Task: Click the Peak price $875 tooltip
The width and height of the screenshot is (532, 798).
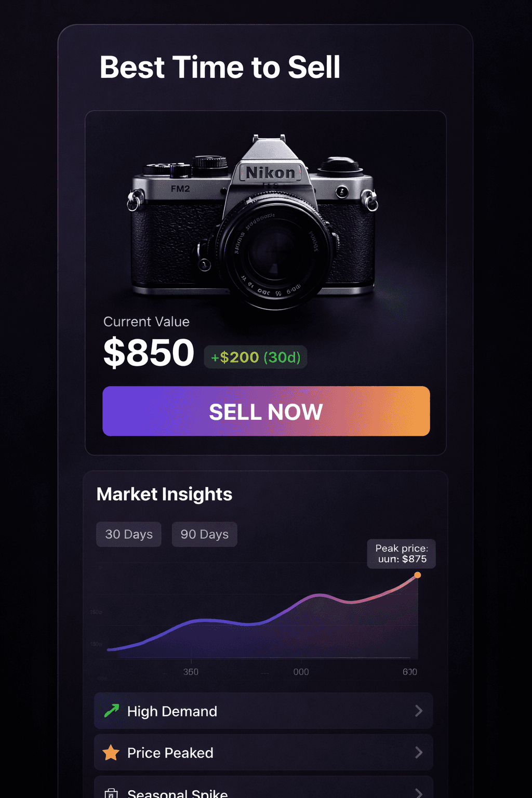Action: 402,554
